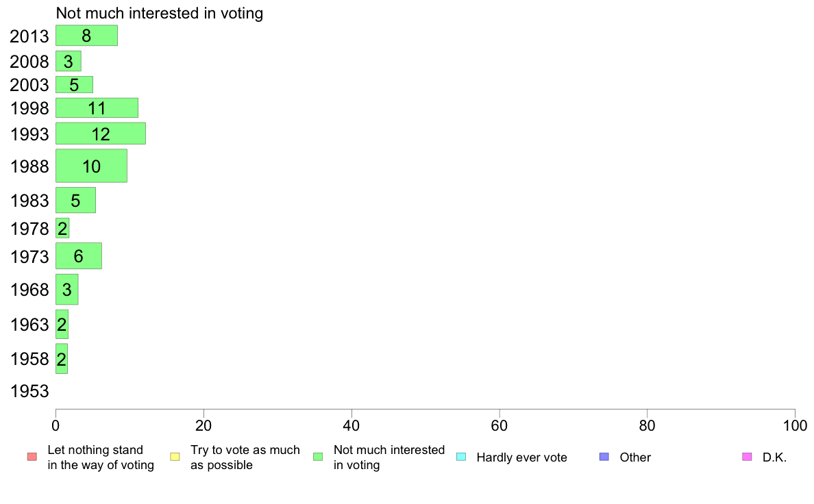This screenshot has width=814, height=504.
Task: Select the 1998 bar showing 11
Action: (x=97, y=108)
